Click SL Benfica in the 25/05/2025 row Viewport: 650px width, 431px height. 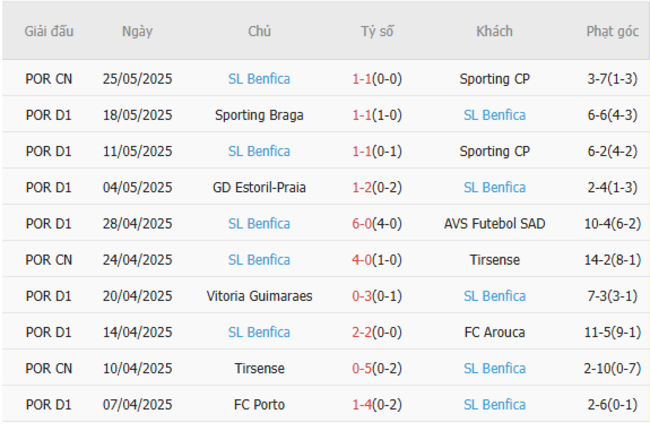click(x=259, y=78)
